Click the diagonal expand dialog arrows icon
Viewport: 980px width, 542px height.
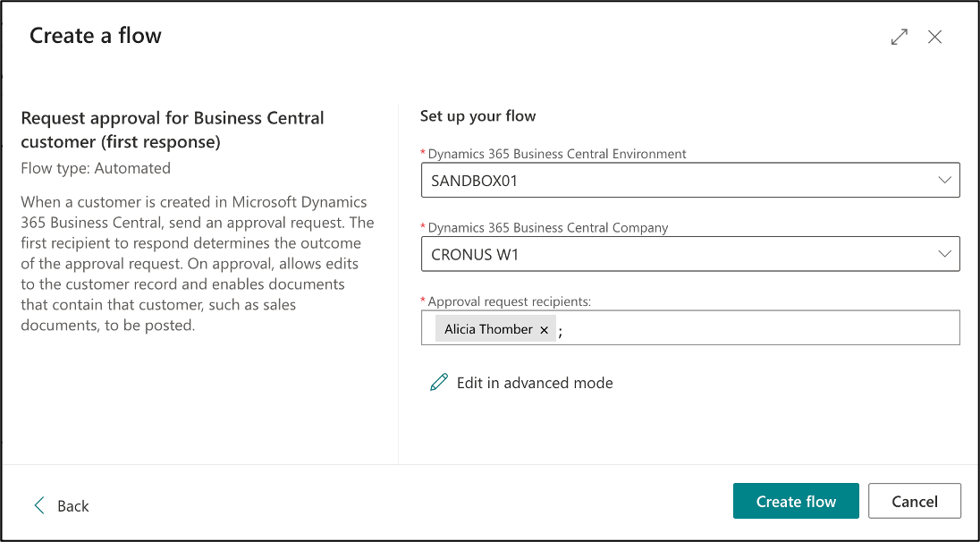coord(899,37)
